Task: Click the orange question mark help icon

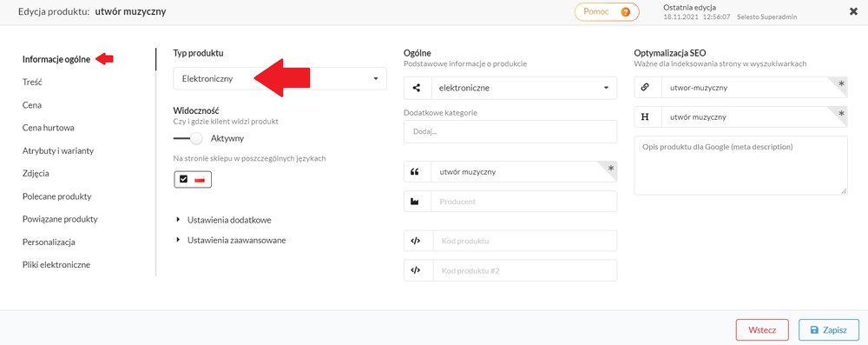Action: [625, 11]
